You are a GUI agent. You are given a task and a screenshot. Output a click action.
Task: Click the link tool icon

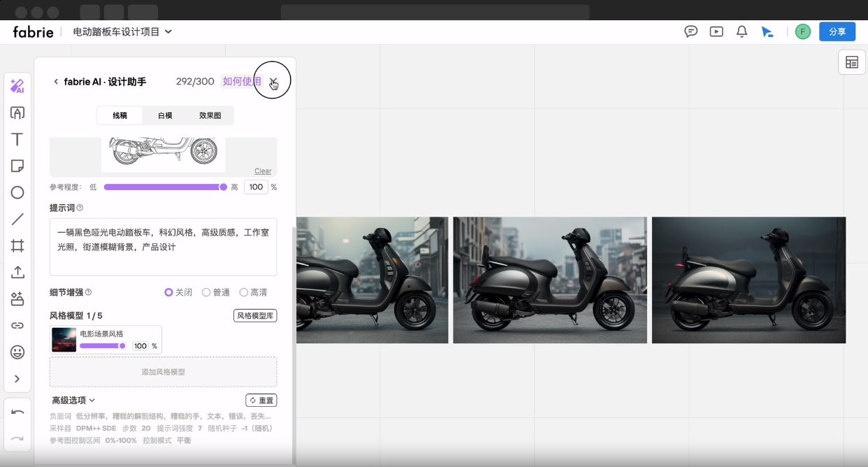tap(17, 325)
